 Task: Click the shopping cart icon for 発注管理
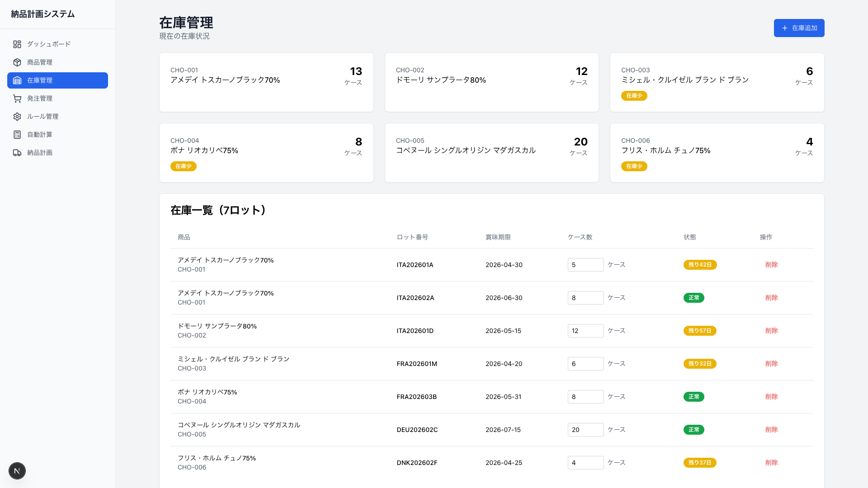[17, 99]
